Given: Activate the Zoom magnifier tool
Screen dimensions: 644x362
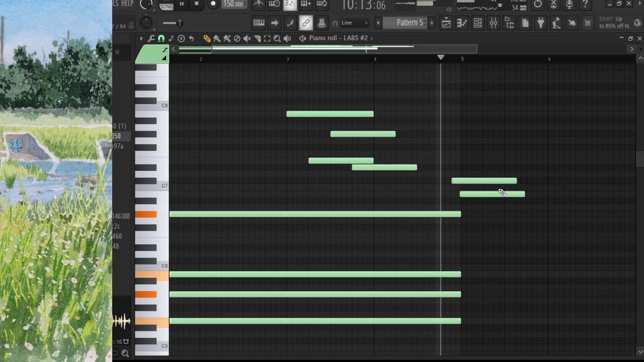Looking at the screenshot, I should point(277,38).
